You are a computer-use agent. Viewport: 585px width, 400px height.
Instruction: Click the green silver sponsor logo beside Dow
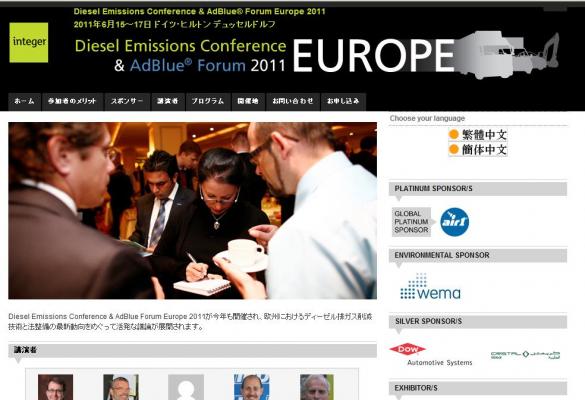coord(525,354)
